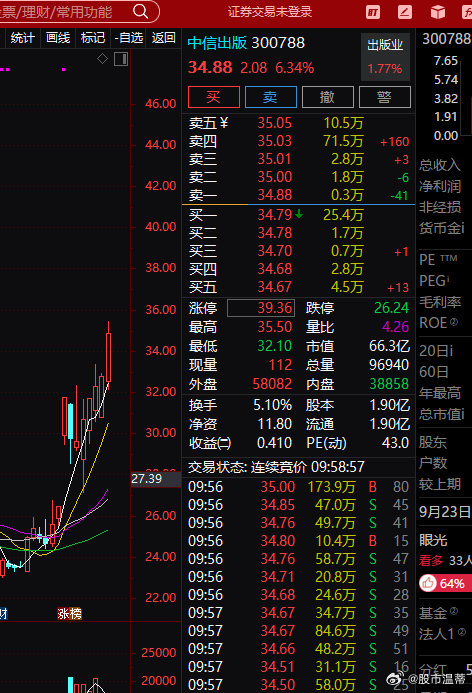Open the 统计 toolbar item

pos(23,38)
